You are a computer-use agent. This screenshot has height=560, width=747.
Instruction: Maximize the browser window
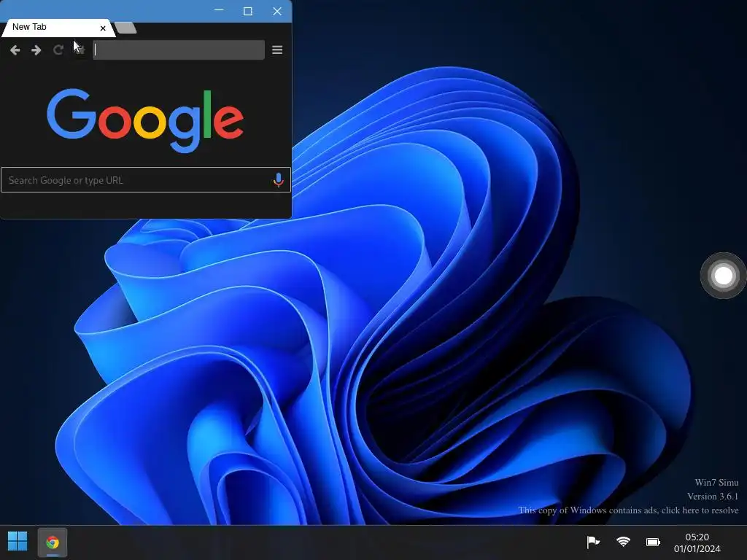(x=248, y=11)
